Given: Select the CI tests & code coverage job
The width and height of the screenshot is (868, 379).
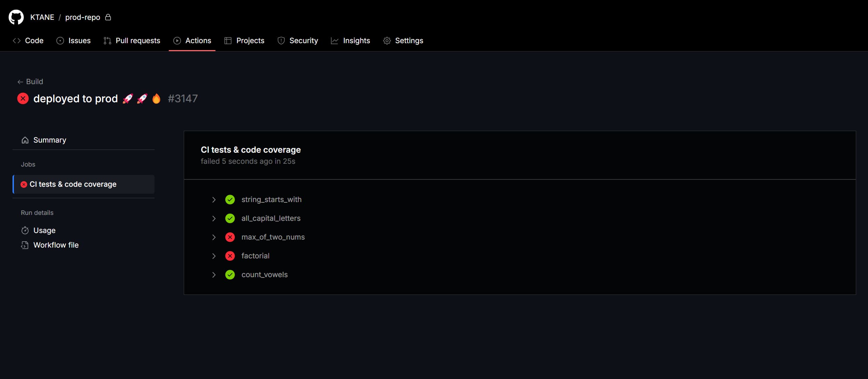Looking at the screenshot, I should click(x=73, y=184).
